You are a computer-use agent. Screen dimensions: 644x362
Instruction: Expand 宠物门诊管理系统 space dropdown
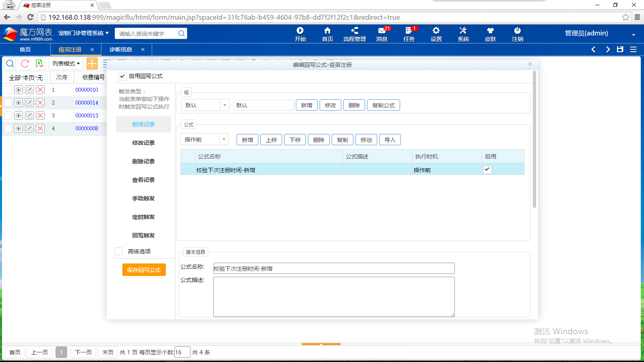pos(83,33)
